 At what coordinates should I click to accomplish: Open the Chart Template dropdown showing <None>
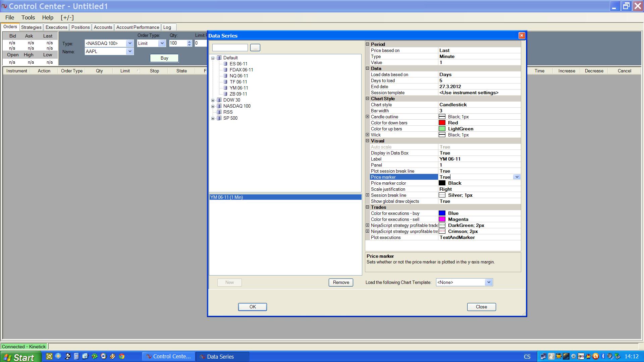pos(488,282)
